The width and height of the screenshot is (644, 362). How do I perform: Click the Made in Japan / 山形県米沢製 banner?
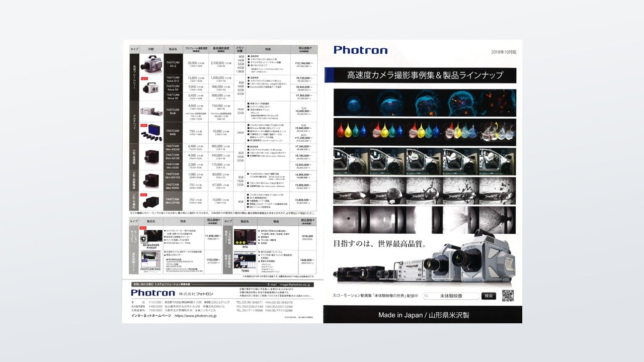coord(423,315)
